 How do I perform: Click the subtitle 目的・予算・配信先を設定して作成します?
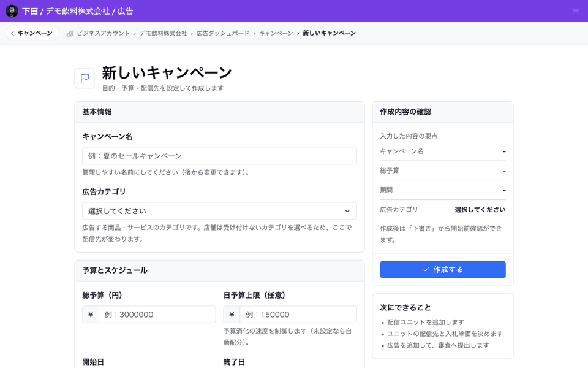point(163,88)
